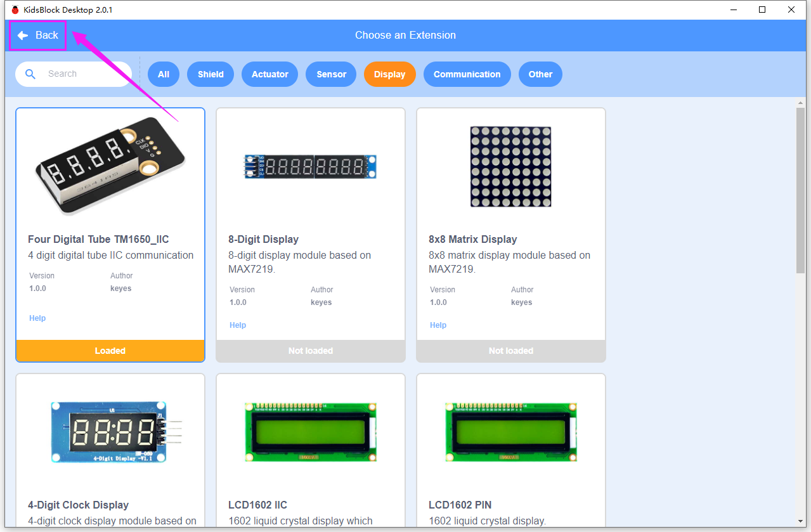This screenshot has height=532, width=811.
Task: Click the 'Choose an Extension' header title
Action: coord(405,36)
